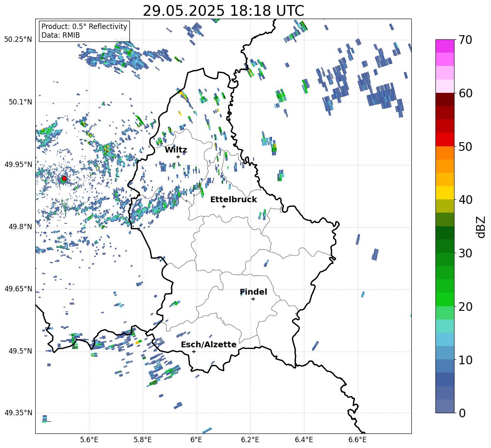The width and height of the screenshot is (491, 448).
Task: Click the 50.25°N latitude label
Action: pos(18,40)
